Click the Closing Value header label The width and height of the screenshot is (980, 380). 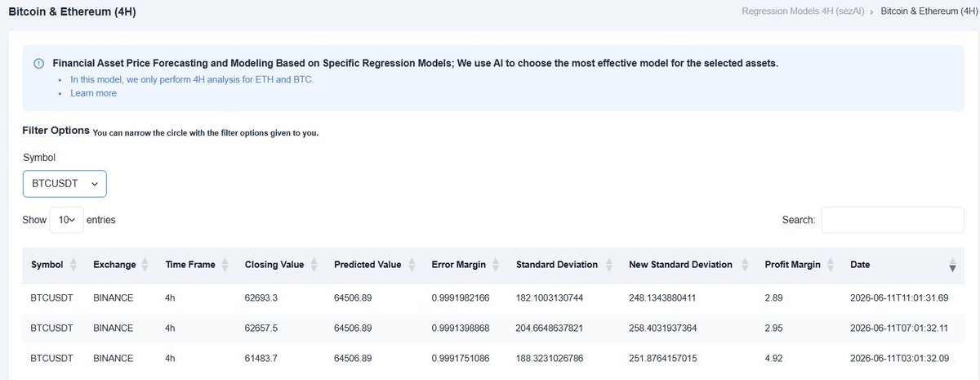coord(274,265)
